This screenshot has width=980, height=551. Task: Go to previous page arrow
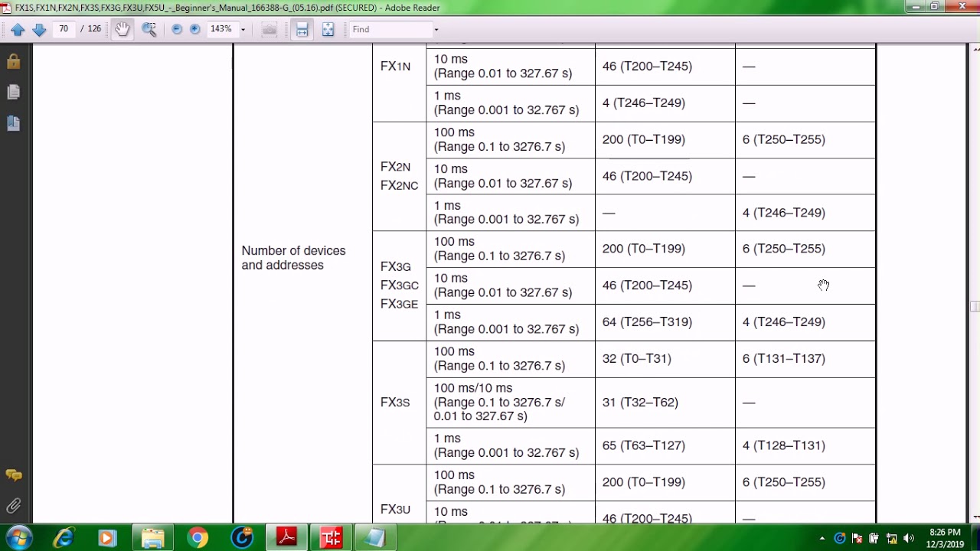coord(18,29)
